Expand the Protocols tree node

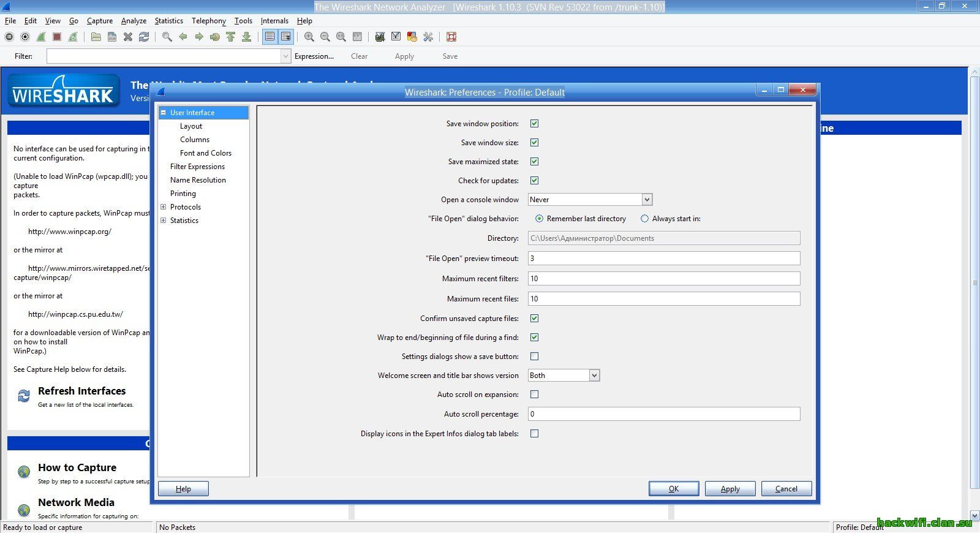click(163, 207)
